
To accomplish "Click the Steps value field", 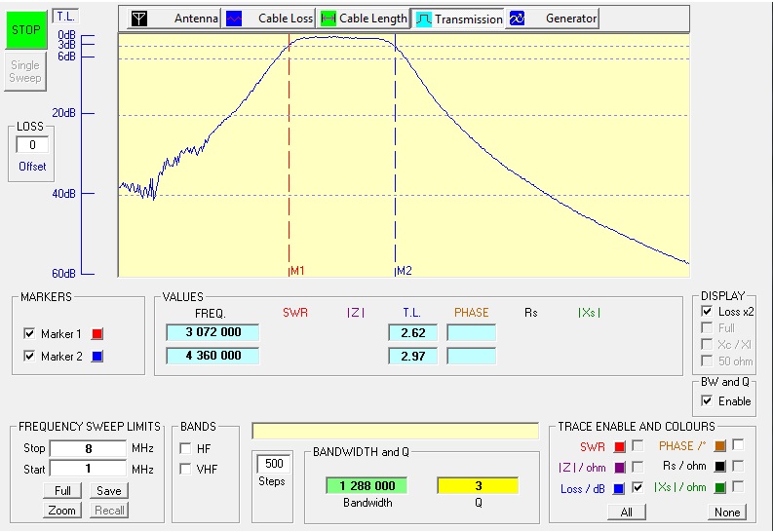I will pos(272,464).
